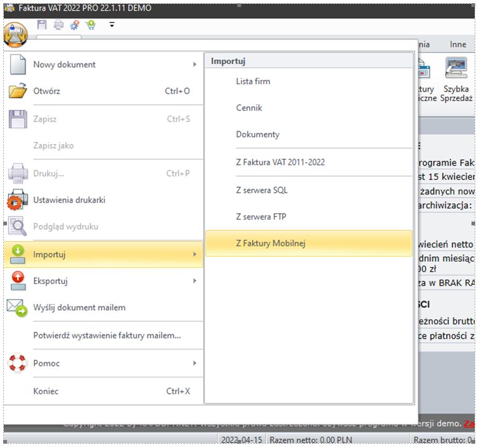Open the Pomoc menu entry
The width and height of the screenshot is (479, 448).
[x=104, y=363]
